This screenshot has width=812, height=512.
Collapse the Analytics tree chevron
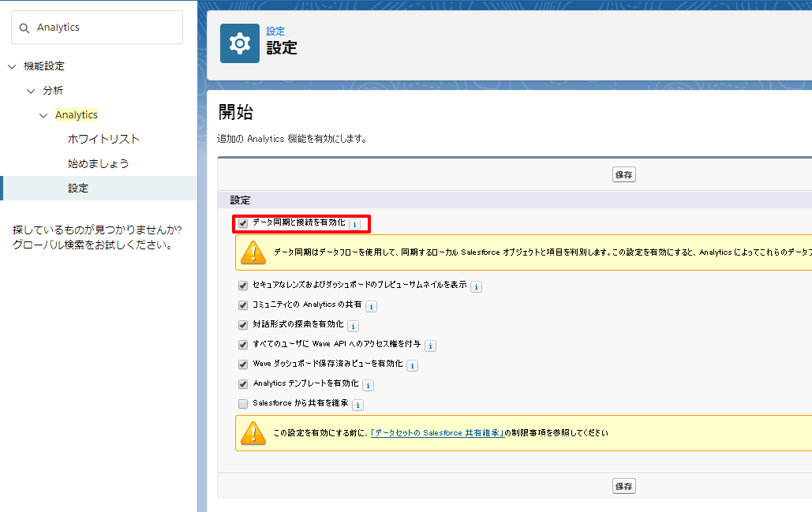tap(43, 115)
